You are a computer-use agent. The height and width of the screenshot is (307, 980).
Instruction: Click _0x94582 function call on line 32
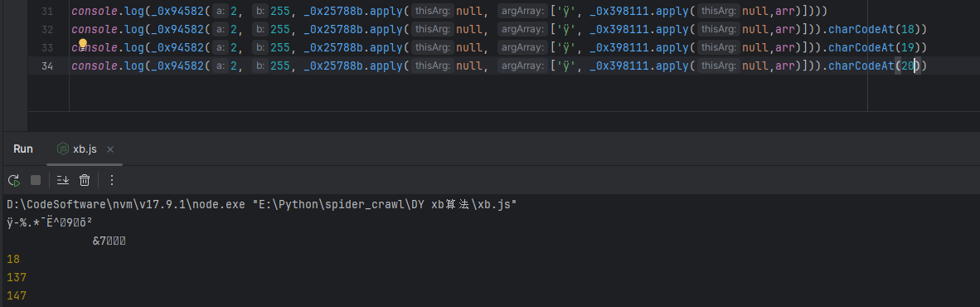point(177,29)
